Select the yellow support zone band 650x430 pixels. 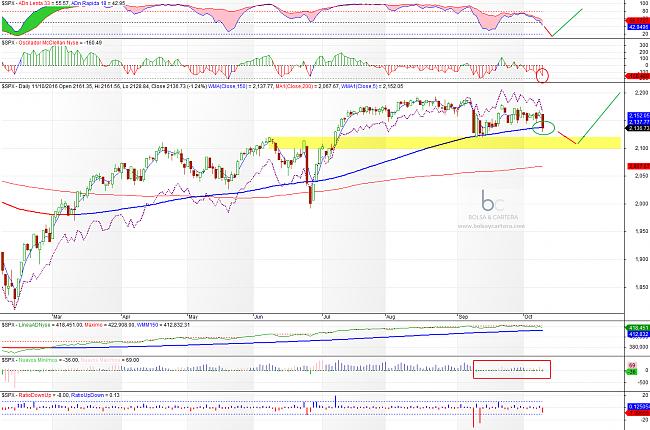coord(400,143)
